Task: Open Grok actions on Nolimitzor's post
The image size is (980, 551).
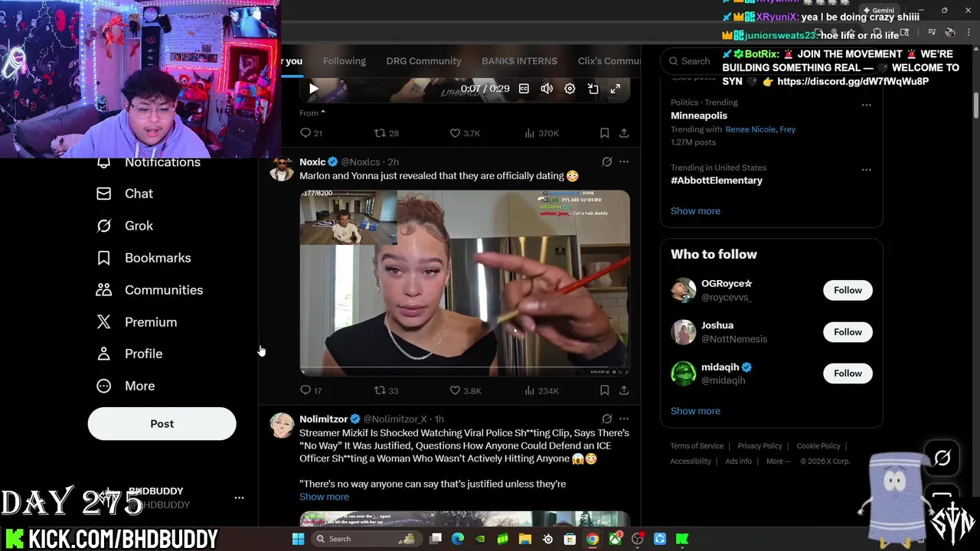Action: pyautogui.click(x=606, y=419)
